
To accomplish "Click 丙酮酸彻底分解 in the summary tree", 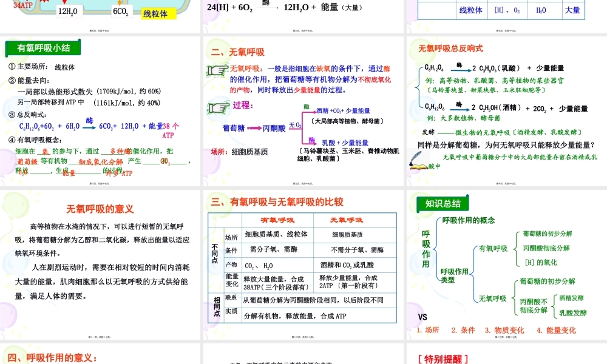I will [546, 248].
